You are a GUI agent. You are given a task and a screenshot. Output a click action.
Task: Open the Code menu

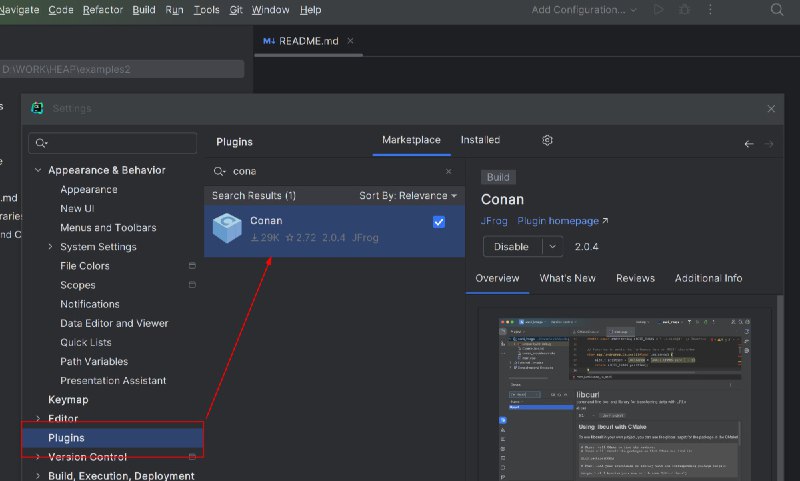[x=61, y=10]
